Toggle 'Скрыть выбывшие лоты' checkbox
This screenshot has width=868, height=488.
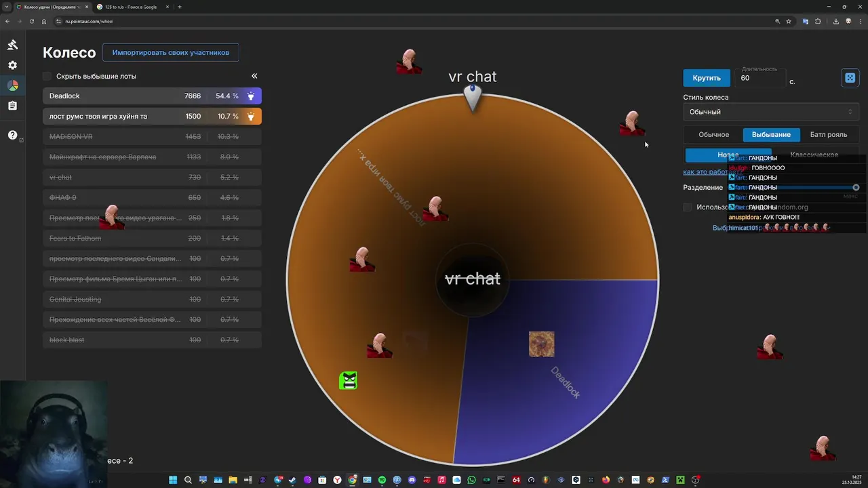pyautogui.click(x=47, y=77)
